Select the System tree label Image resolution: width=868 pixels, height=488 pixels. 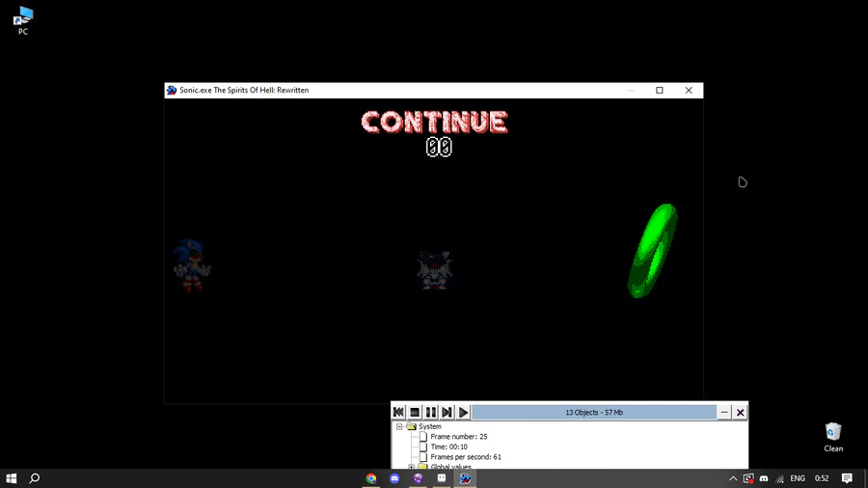pyautogui.click(x=429, y=426)
